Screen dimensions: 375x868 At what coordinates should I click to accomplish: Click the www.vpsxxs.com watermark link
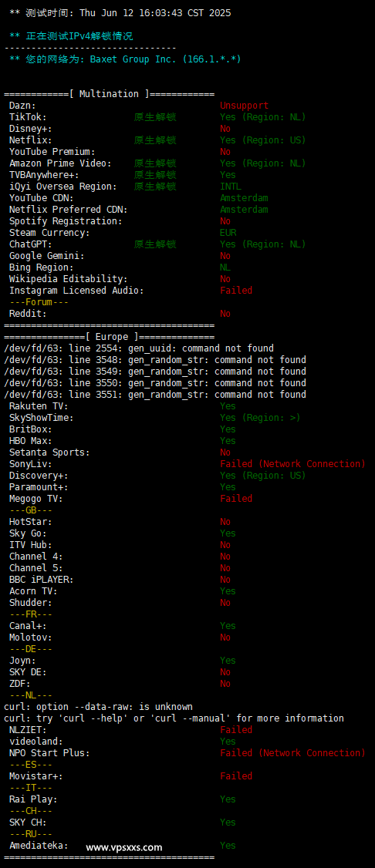(x=124, y=847)
